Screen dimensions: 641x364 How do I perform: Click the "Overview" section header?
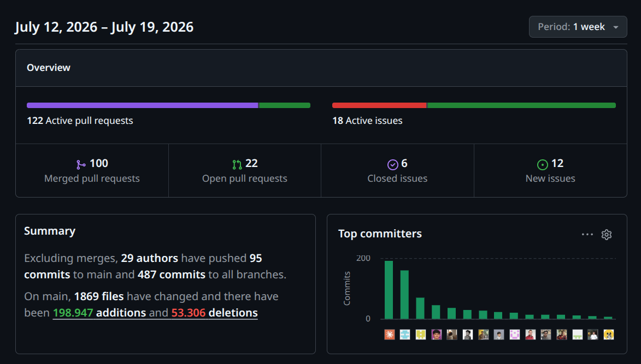(49, 68)
